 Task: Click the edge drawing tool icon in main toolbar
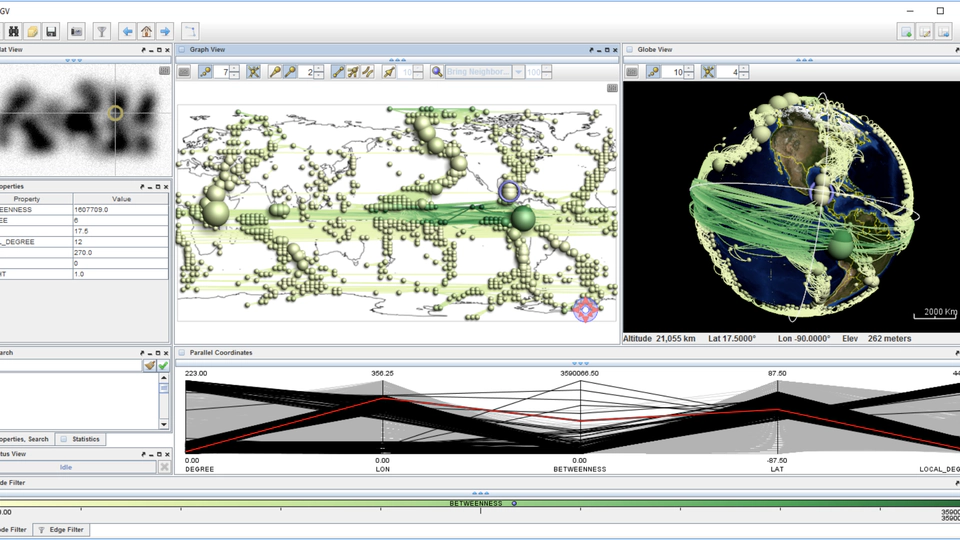point(190,31)
